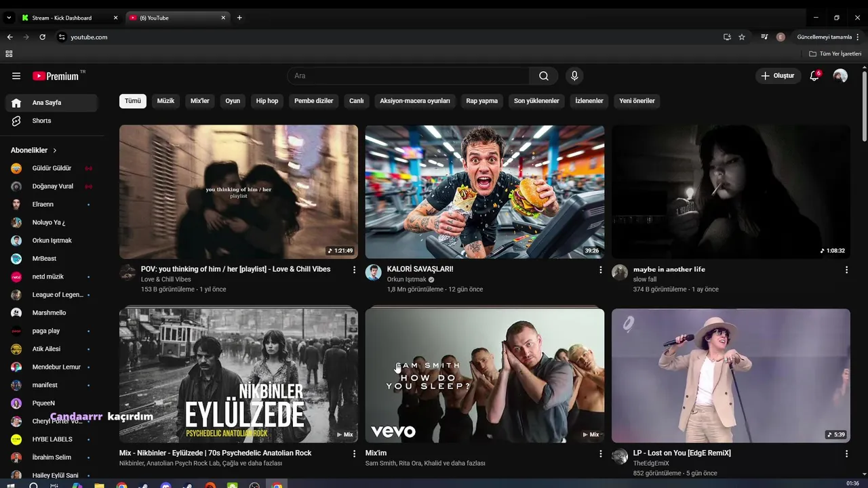This screenshot has height=488, width=868.
Task: Click the page vertical scrollbar
Action: pos(864,105)
